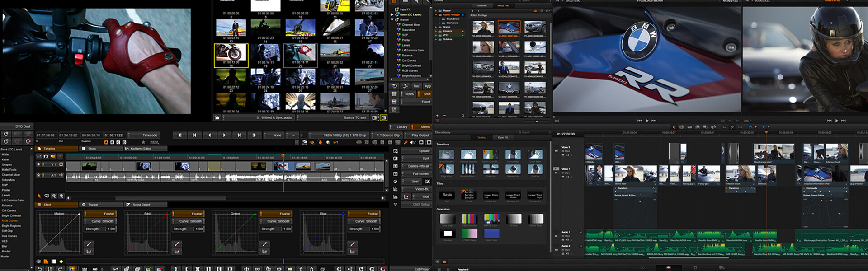
Task: Skip to next clip in source viewer
Action: pyautogui.click(x=654, y=121)
